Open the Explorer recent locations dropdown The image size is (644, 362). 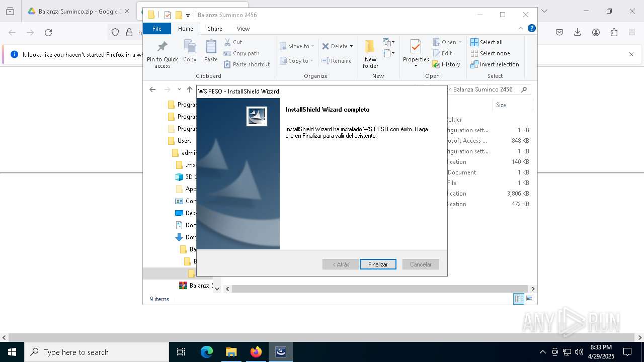point(179,89)
